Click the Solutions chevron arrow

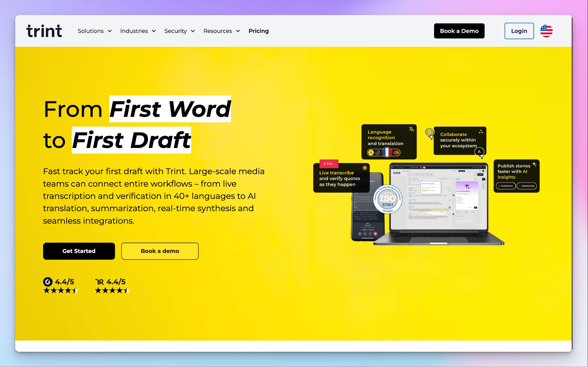click(x=110, y=31)
